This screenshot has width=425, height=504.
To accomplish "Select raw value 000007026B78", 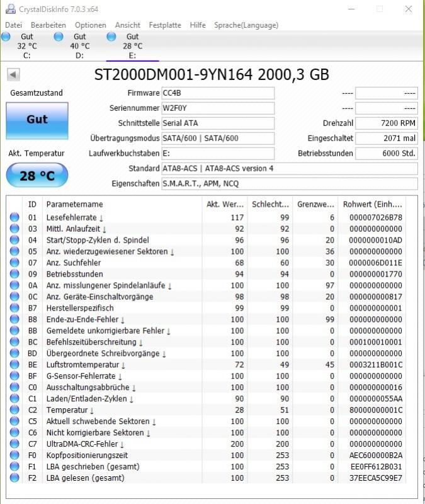I will [375, 217].
